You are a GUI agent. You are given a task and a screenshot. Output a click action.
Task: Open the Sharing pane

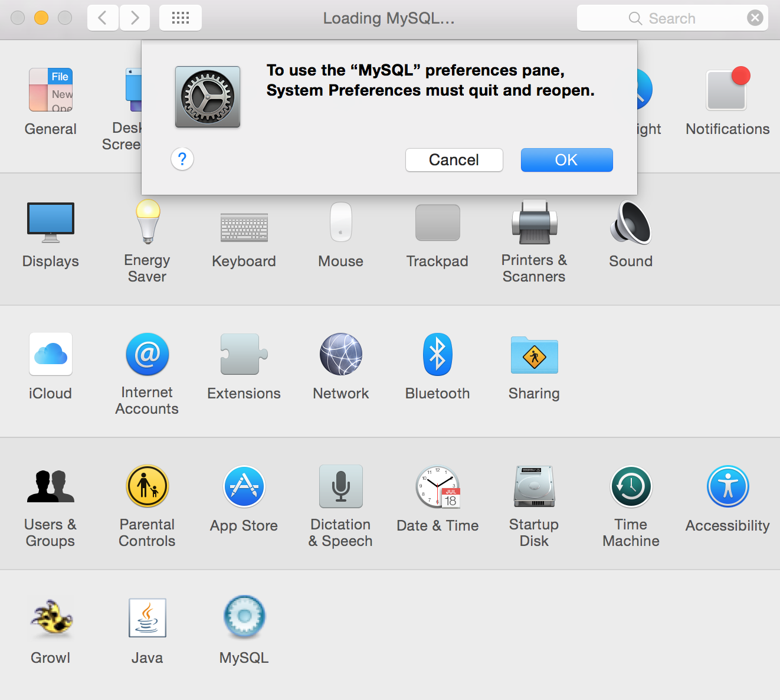[x=533, y=355]
